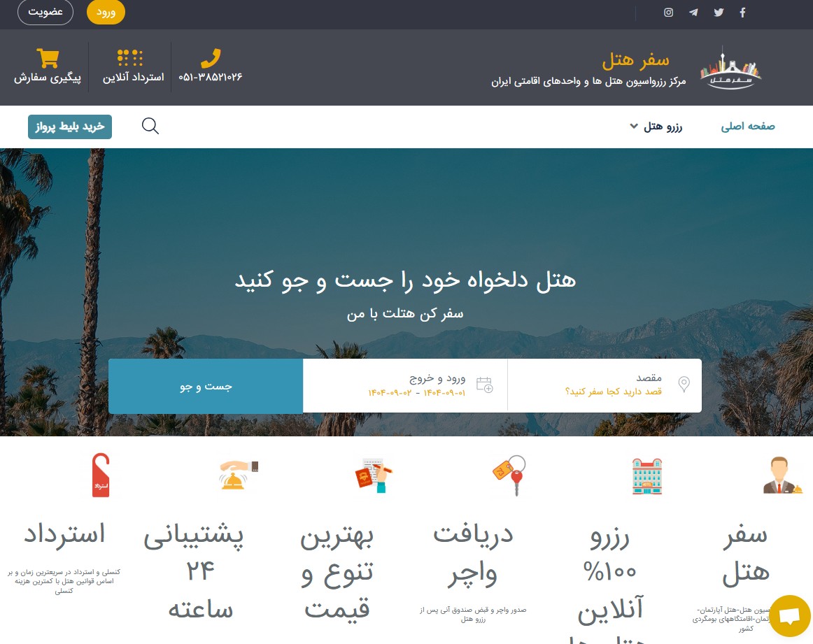Open the yellow chat bubble widget
The height and width of the screenshot is (644, 813).
coord(790,615)
